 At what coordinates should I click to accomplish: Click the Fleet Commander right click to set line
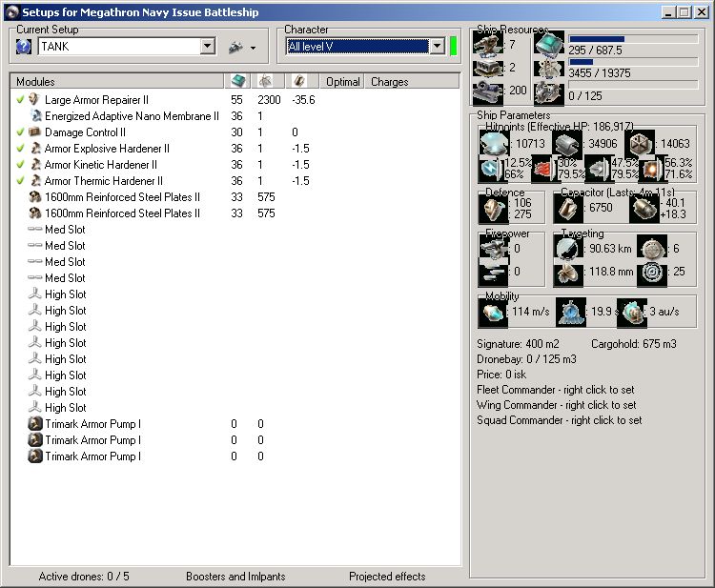click(556, 390)
